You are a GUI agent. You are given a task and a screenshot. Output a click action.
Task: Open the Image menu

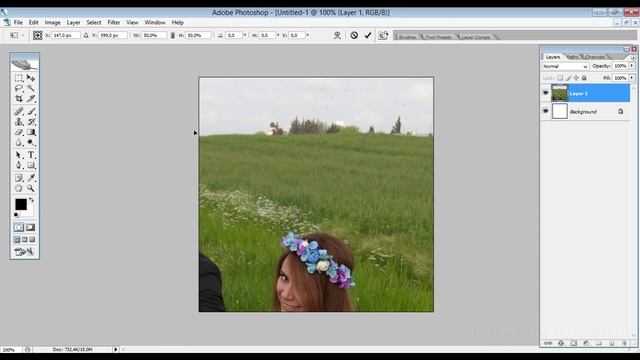(x=53, y=22)
